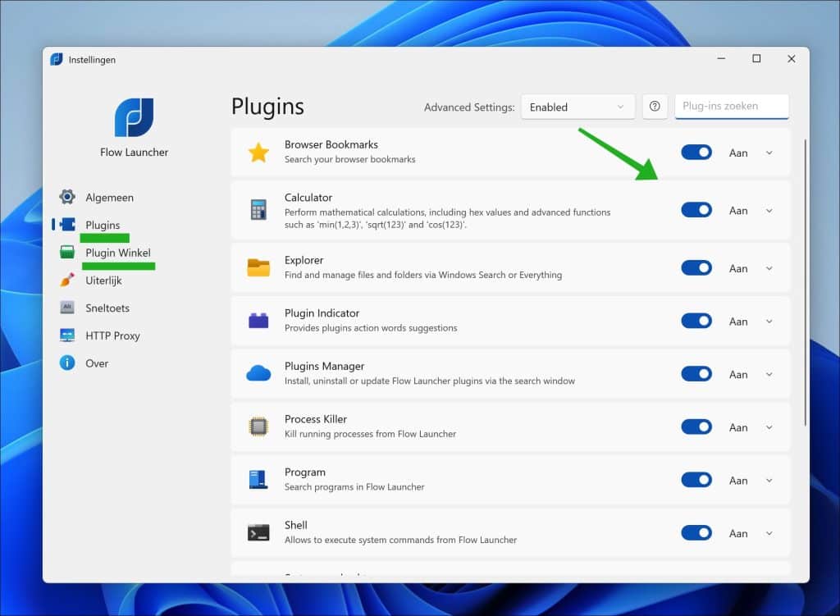Close the Instellingen window
The image size is (840, 616).
click(792, 58)
